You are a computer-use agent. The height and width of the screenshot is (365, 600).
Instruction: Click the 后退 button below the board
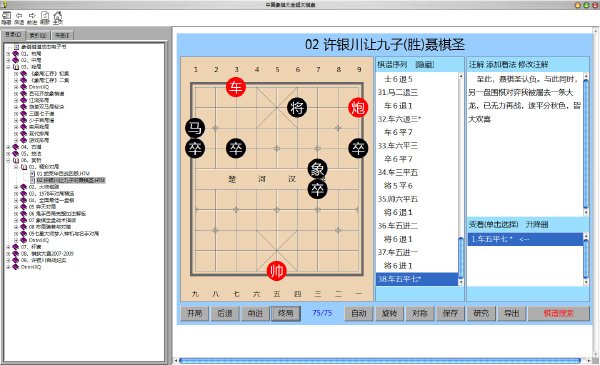click(x=225, y=313)
